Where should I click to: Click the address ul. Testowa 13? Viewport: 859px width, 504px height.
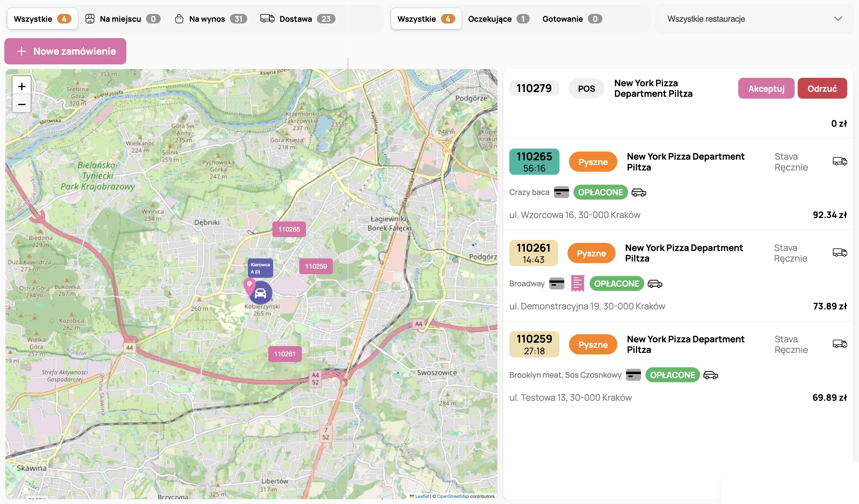570,397
